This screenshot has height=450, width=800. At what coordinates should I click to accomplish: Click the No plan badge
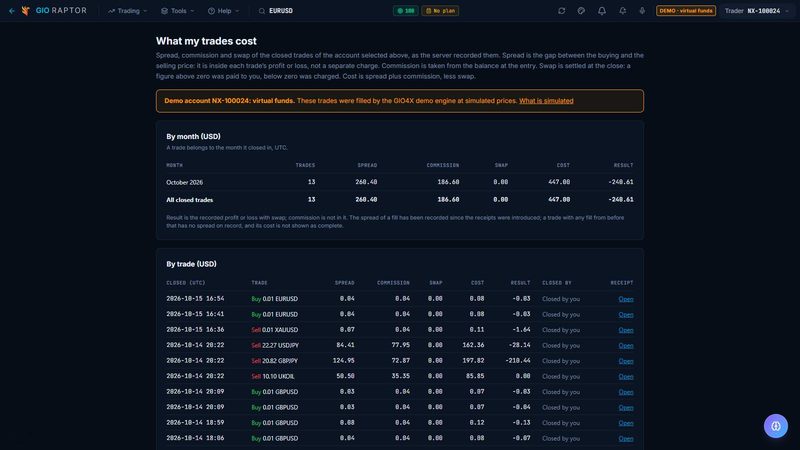pyautogui.click(x=440, y=11)
